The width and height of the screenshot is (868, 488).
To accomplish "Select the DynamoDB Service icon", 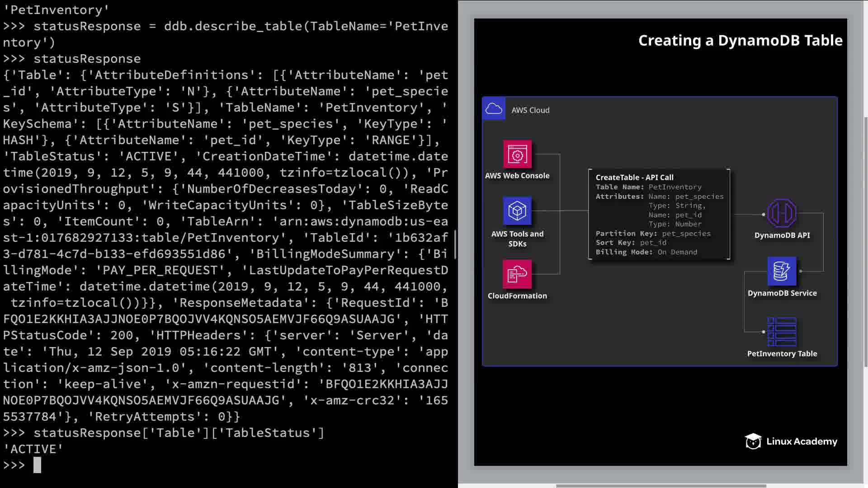I will pos(782,271).
